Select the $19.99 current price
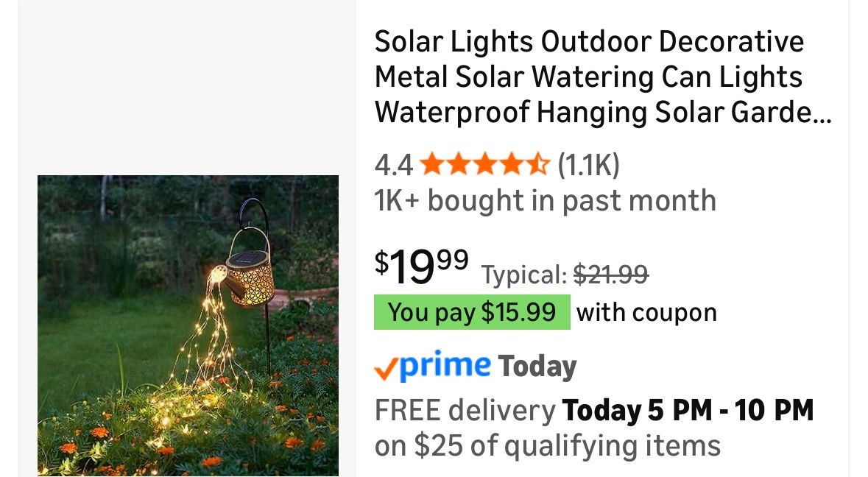 (x=421, y=266)
